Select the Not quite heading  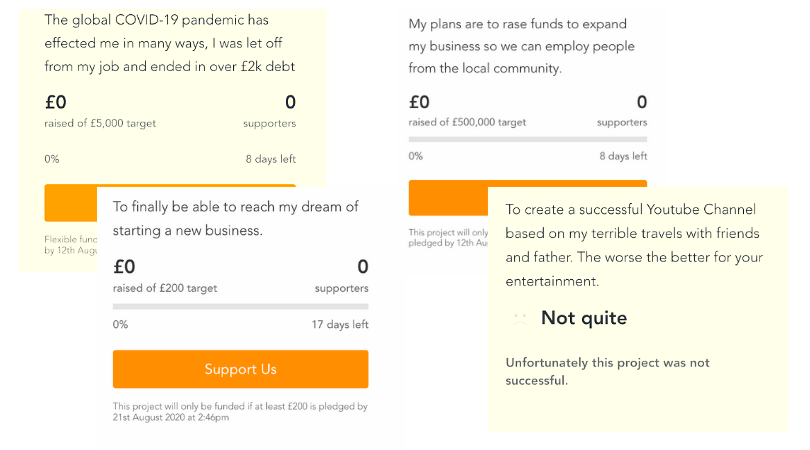pyautogui.click(x=584, y=318)
